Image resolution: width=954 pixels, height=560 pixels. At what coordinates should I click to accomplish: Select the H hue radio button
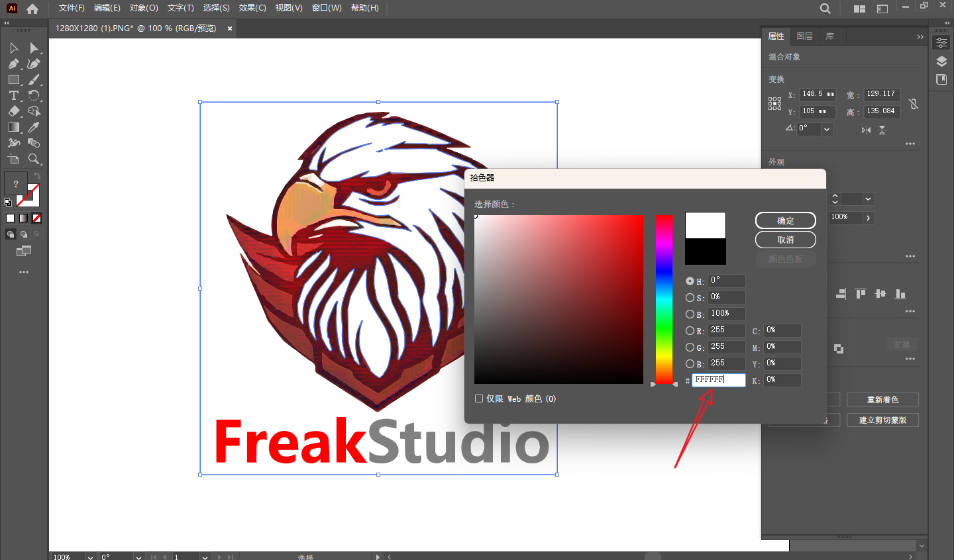pyautogui.click(x=690, y=281)
